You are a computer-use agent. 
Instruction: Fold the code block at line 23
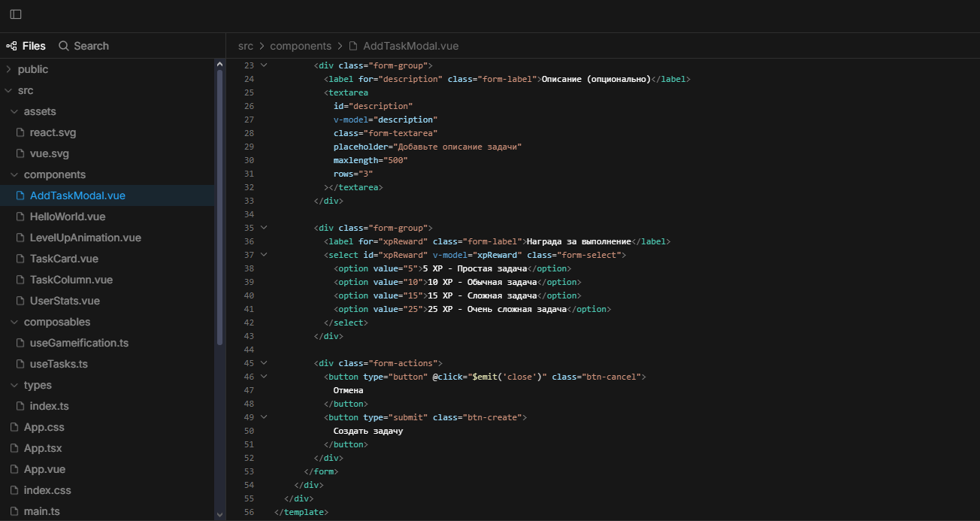264,65
